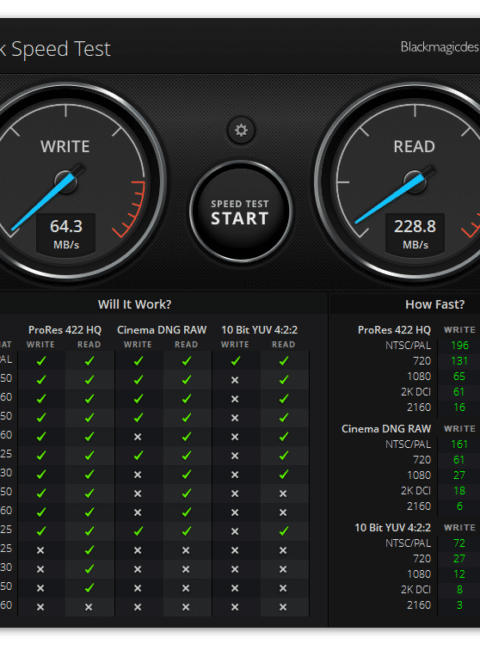The image size is (480, 650).
Task: Click 2160 label under How Fast 10 Bit YUV
Action: pyautogui.click(x=419, y=605)
